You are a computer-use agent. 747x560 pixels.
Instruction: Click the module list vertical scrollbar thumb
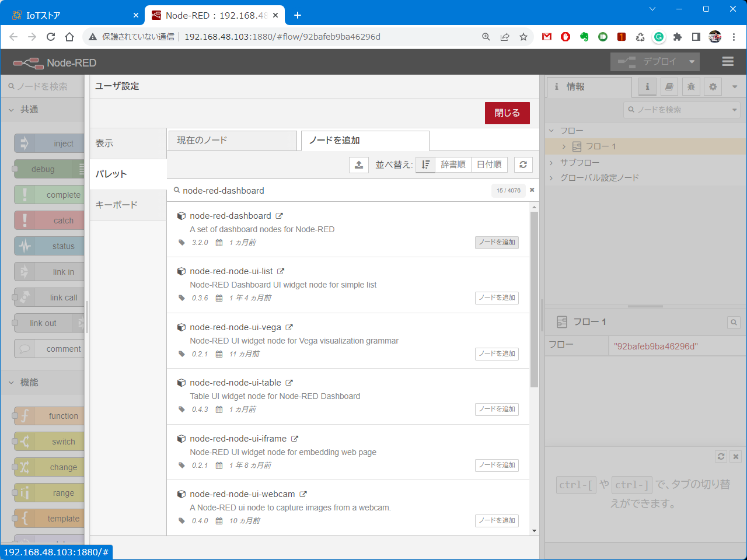coord(534,299)
